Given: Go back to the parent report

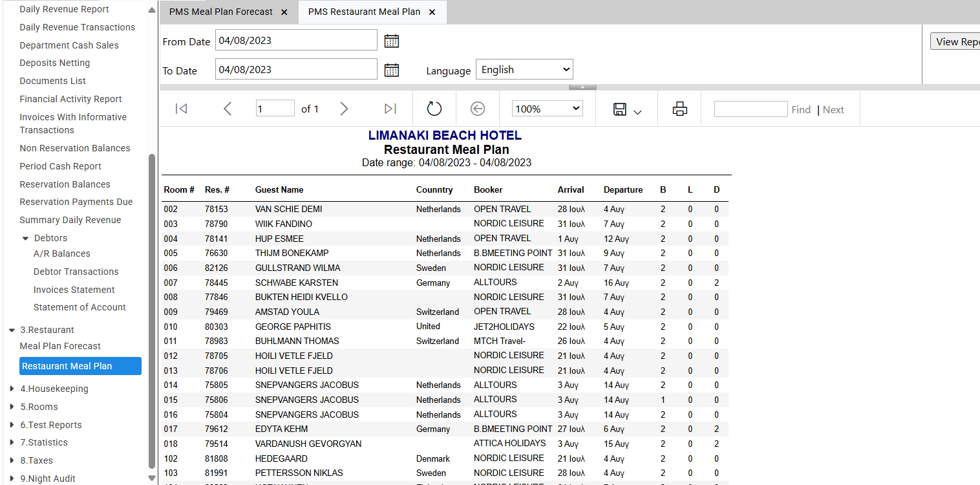Looking at the screenshot, I should point(478,109).
